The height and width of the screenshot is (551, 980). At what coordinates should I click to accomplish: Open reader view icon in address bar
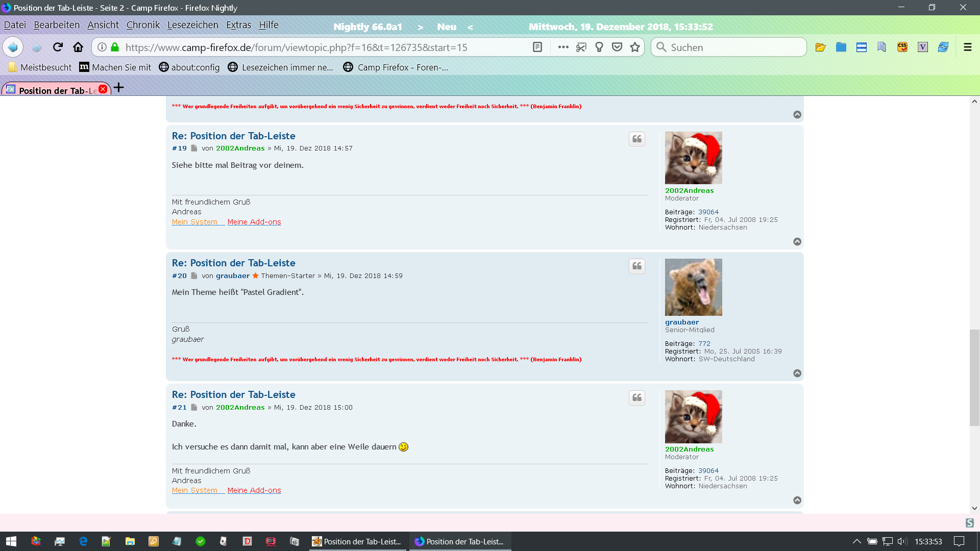coord(537,47)
